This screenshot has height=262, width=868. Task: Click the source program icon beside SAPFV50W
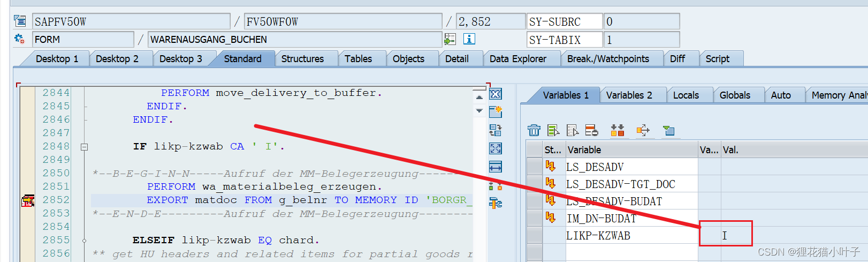(20, 21)
